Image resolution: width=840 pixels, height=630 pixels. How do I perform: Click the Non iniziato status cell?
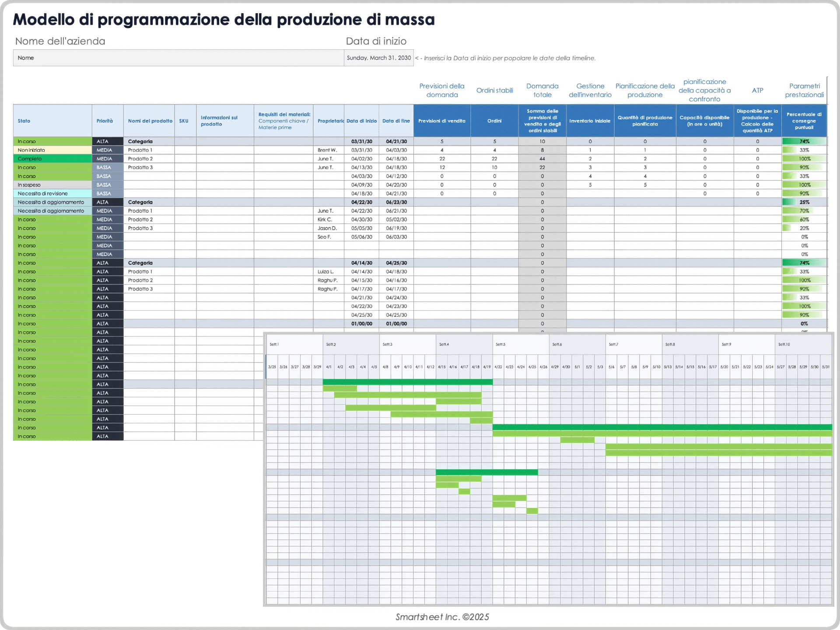point(52,150)
